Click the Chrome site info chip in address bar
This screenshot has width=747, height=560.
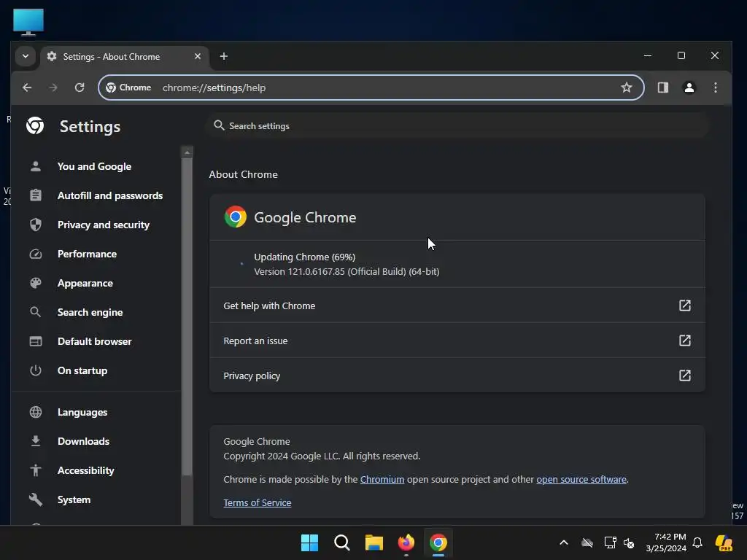point(128,87)
